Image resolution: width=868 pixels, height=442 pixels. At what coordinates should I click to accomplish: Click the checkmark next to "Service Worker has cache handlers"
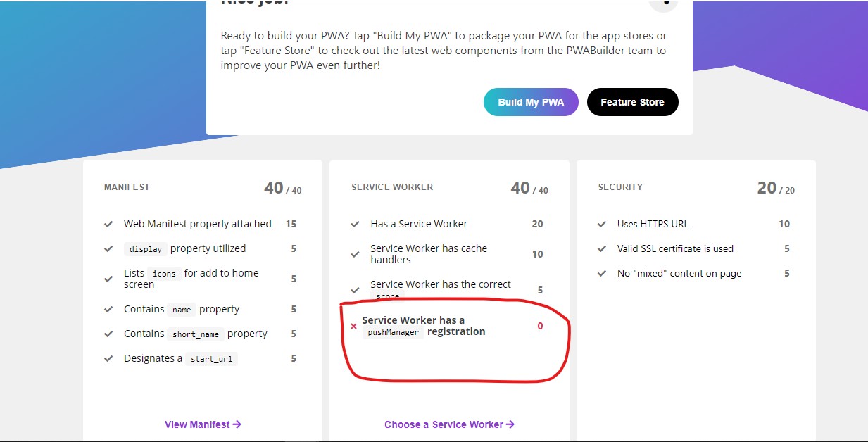point(356,253)
